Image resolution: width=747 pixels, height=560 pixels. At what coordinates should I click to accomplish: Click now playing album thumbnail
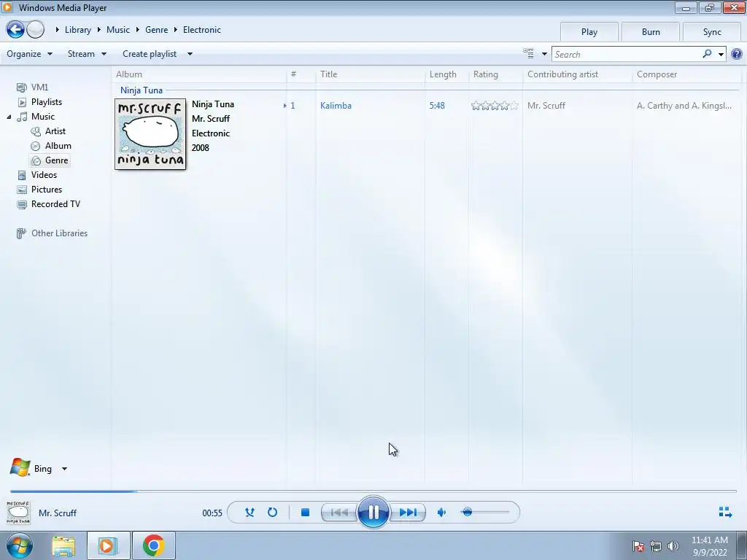pyautogui.click(x=18, y=513)
